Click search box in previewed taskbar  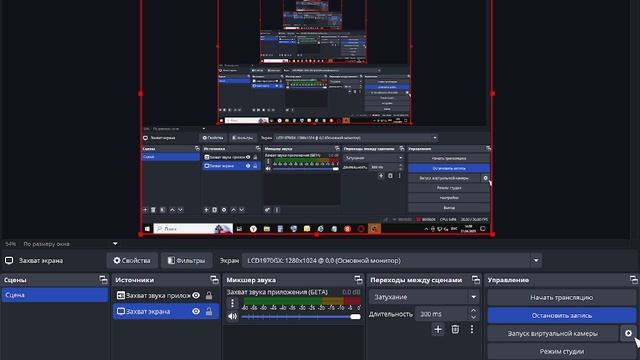tap(193, 229)
